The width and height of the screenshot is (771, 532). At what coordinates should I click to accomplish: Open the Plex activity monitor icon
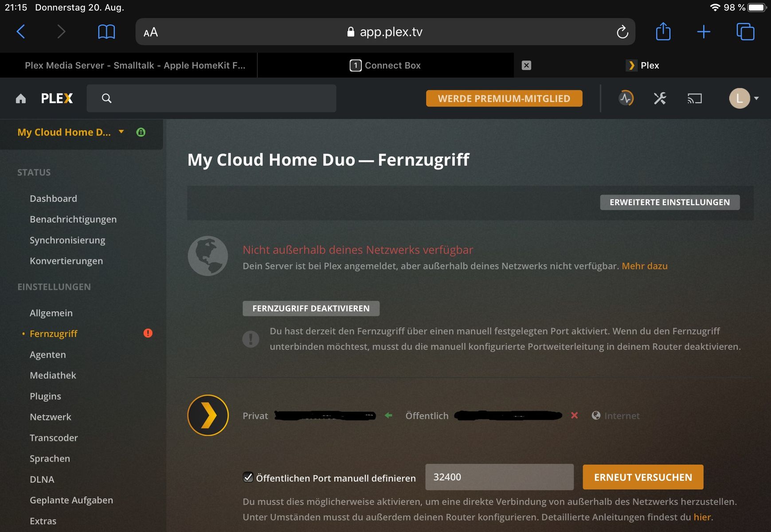(626, 98)
